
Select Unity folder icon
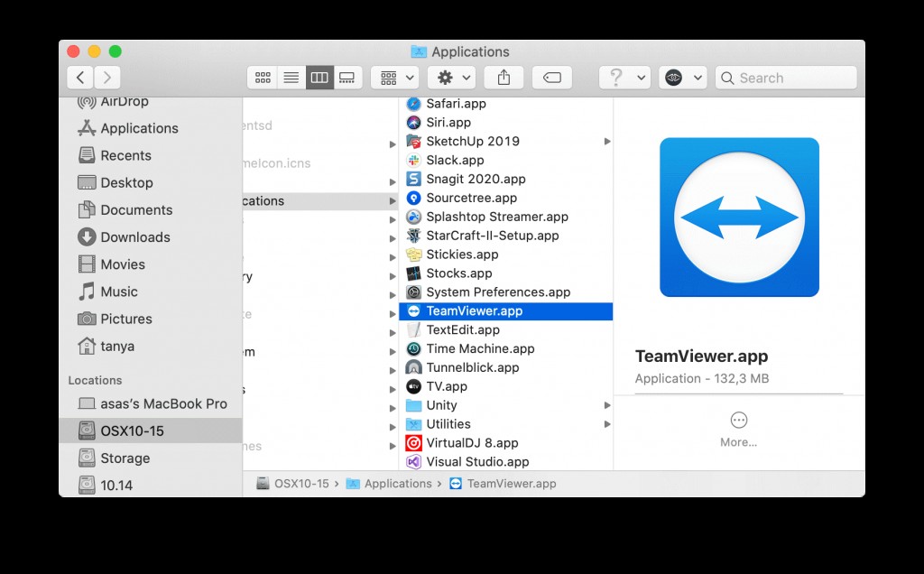413,405
